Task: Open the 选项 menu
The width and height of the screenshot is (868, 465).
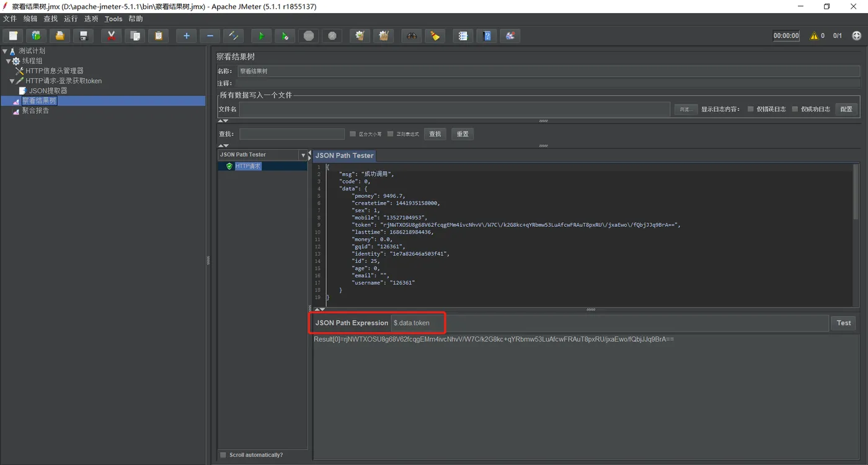Action: pos(91,19)
